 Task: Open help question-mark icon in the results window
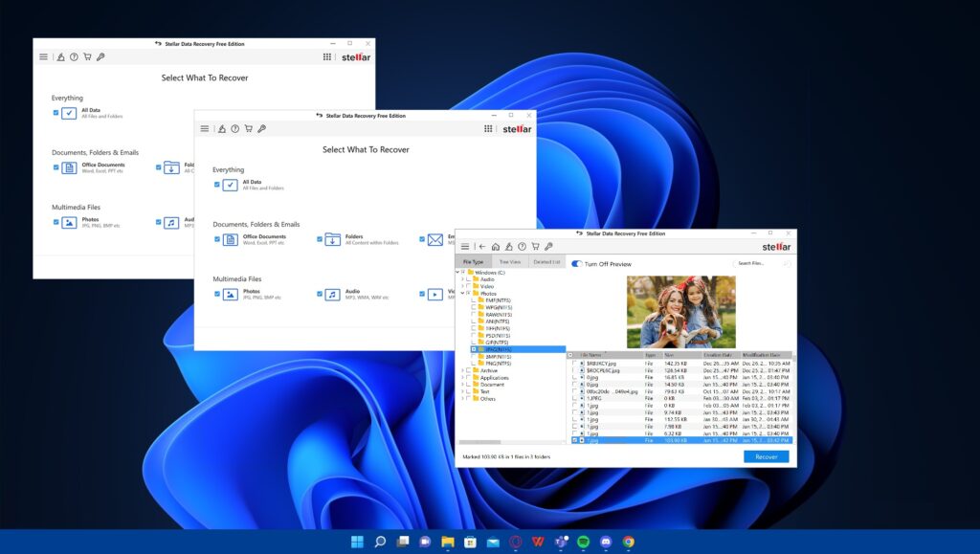coord(522,247)
